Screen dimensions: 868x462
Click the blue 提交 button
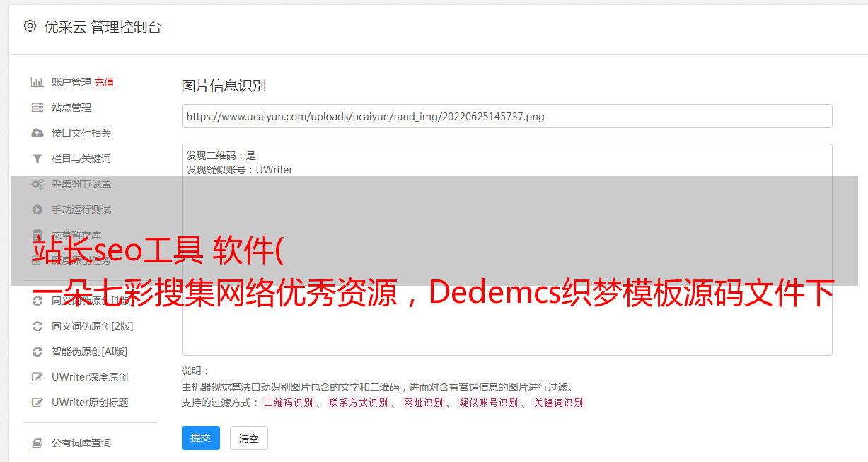201,438
